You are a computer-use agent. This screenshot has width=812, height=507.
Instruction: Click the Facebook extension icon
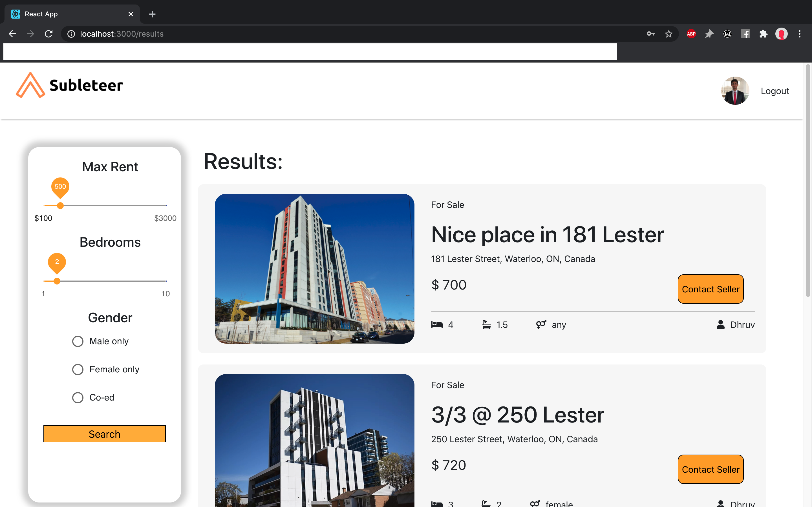[745, 34]
